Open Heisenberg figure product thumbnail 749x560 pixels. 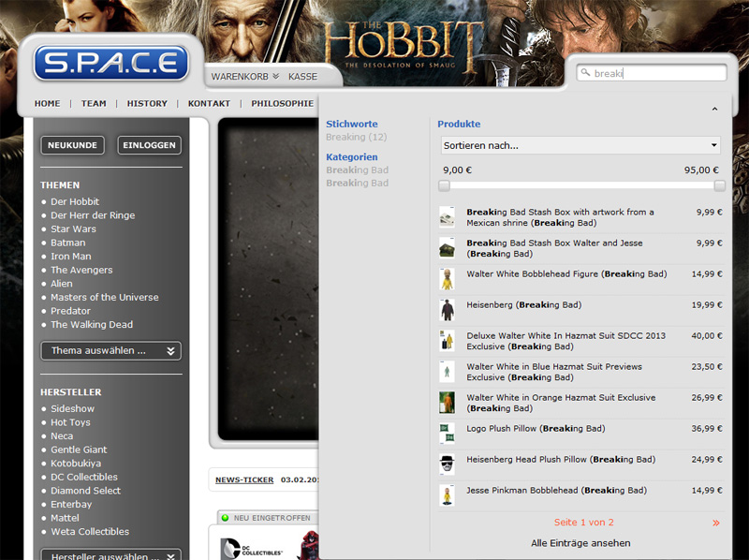pyautogui.click(x=447, y=310)
